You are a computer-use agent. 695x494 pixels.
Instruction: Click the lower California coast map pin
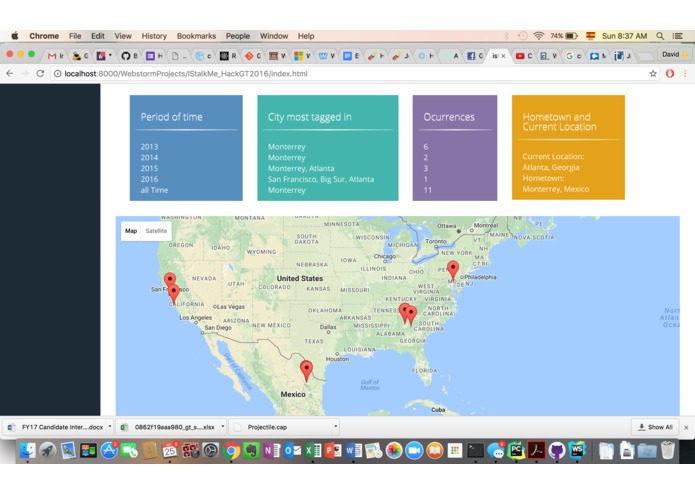[174, 294]
